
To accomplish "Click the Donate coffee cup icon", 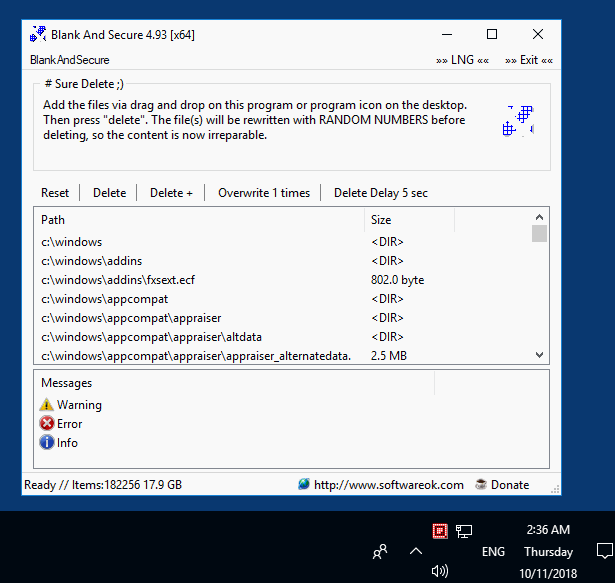I will click(x=481, y=485).
